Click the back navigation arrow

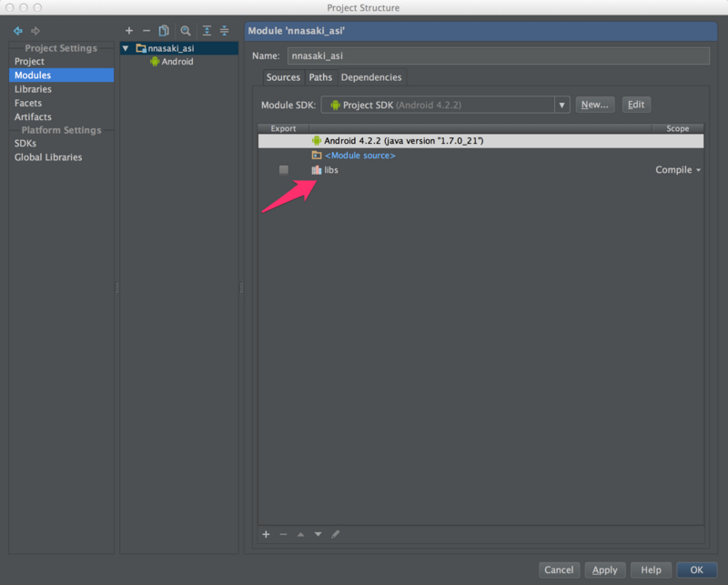pyautogui.click(x=18, y=31)
